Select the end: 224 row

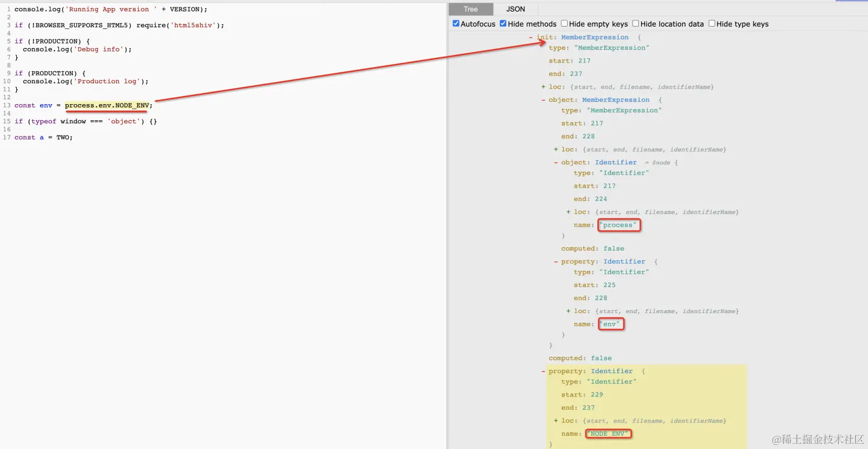[x=590, y=199]
